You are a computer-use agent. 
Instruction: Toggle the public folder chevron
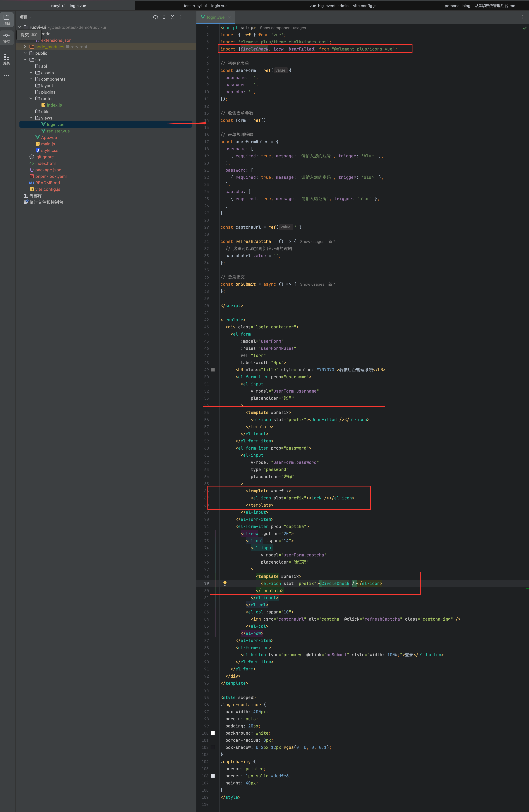point(25,53)
